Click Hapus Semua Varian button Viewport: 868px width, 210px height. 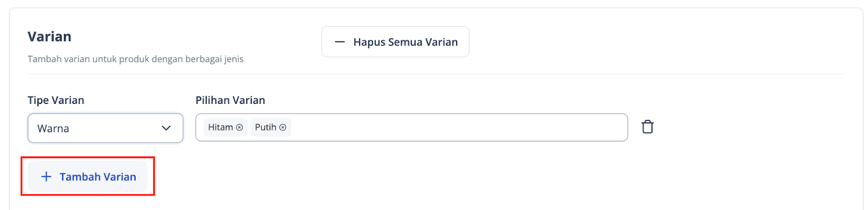395,42
